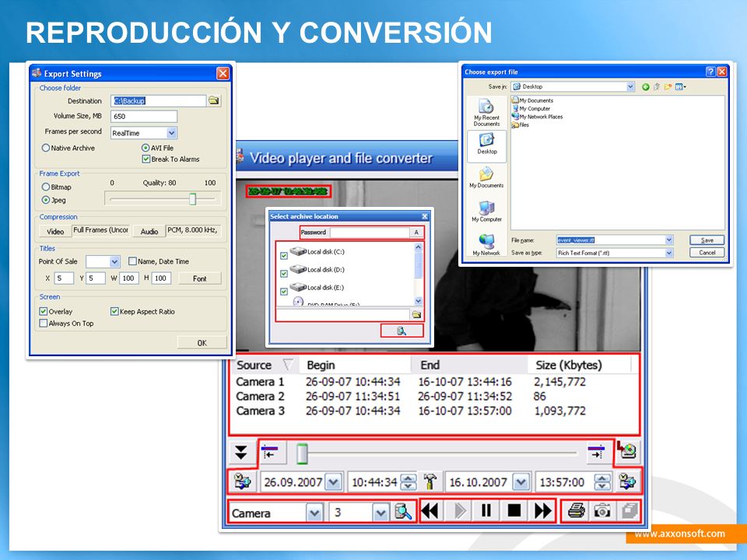The width and height of the screenshot is (747, 560).
Task: Open the end date 16.10.2007 dropdown
Action: [x=521, y=482]
